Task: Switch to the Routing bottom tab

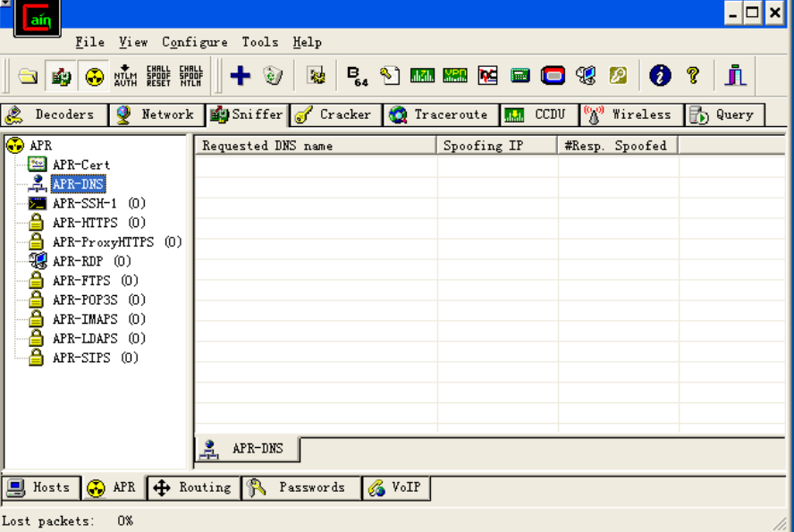Action: tap(194, 487)
